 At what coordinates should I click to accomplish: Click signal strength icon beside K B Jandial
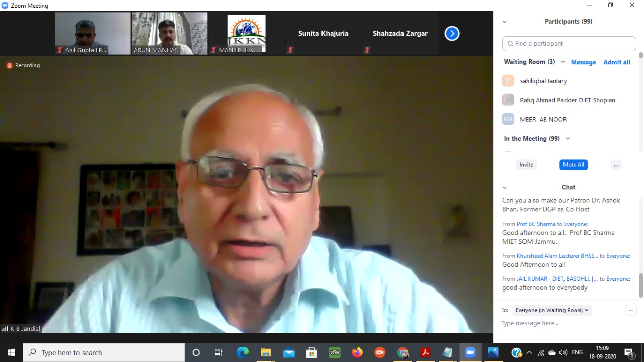coord(5,329)
